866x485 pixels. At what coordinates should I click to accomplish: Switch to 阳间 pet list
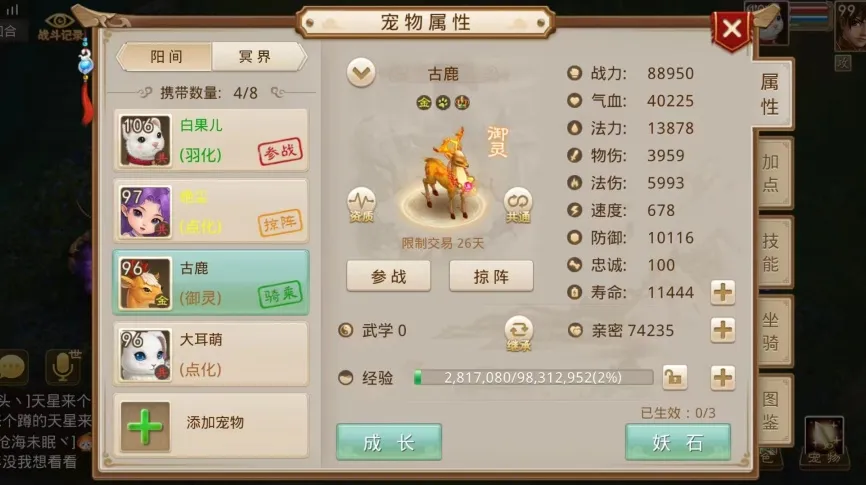(165, 57)
